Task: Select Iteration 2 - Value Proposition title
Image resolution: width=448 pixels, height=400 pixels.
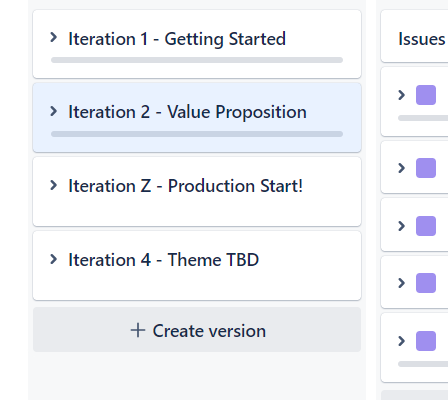Action: (x=187, y=112)
